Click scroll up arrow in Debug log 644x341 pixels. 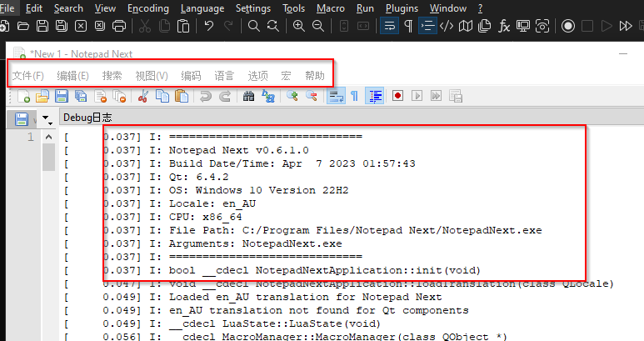click(x=48, y=137)
